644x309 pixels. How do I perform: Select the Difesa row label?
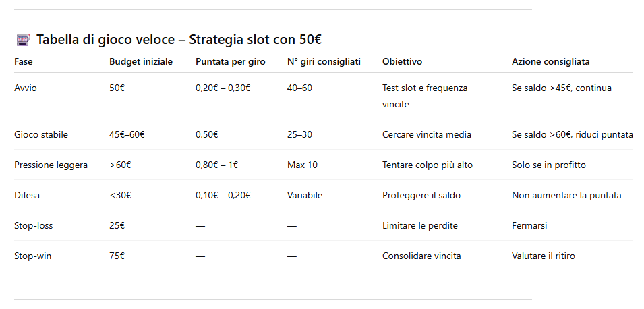point(28,196)
